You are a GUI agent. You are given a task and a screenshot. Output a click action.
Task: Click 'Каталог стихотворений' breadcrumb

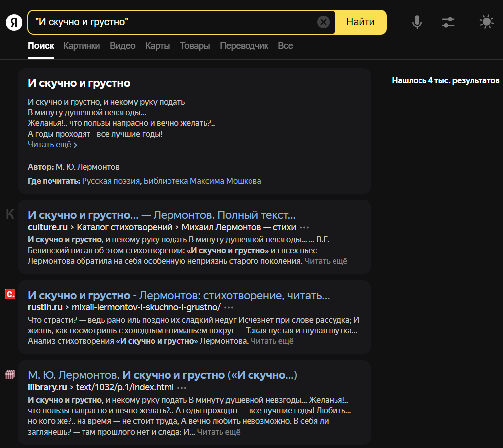pos(125,227)
